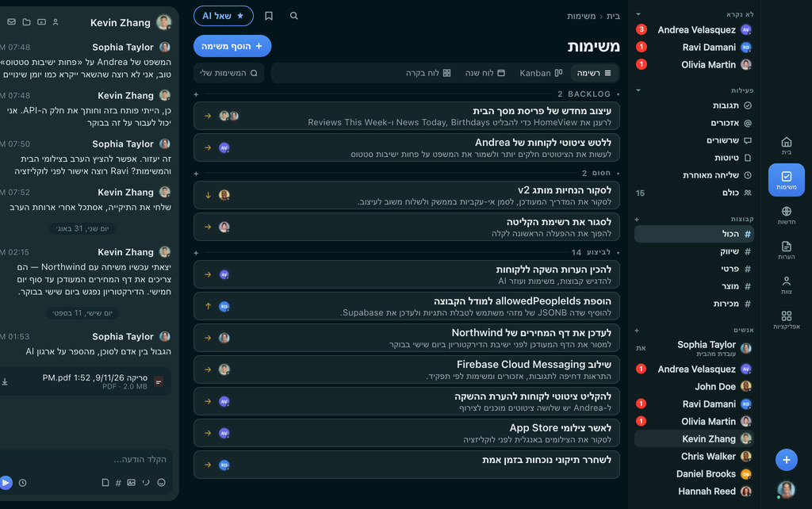Click the person icon in the chat header
The width and height of the screenshot is (812, 509).
pyautogui.click(x=56, y=21)
